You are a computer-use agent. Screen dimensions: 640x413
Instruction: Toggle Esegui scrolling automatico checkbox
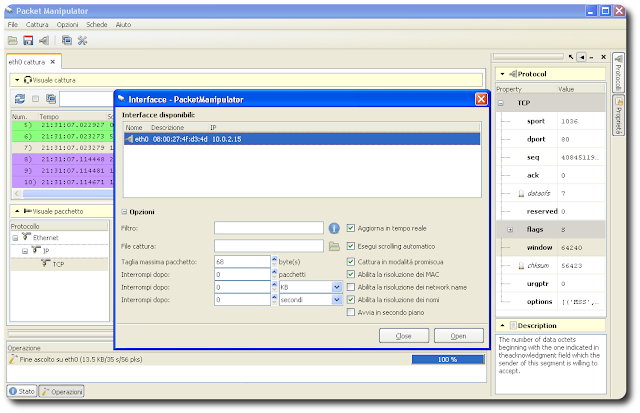click(x=351, y=246)
